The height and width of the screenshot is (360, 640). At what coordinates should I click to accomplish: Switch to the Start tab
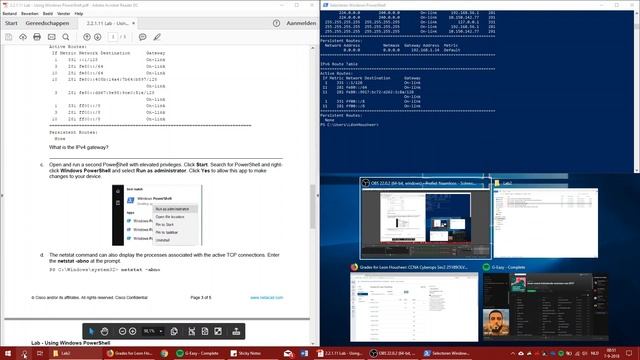click(11, 23)
